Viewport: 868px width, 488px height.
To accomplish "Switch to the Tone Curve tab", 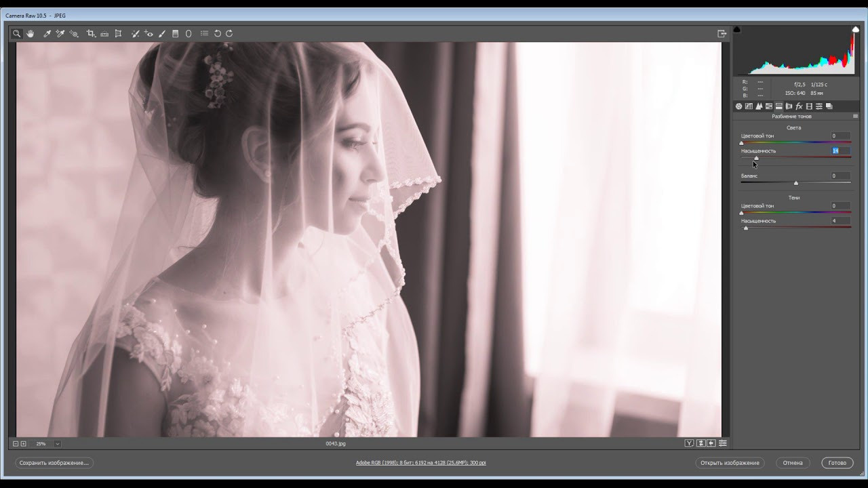I will (749, 106).
